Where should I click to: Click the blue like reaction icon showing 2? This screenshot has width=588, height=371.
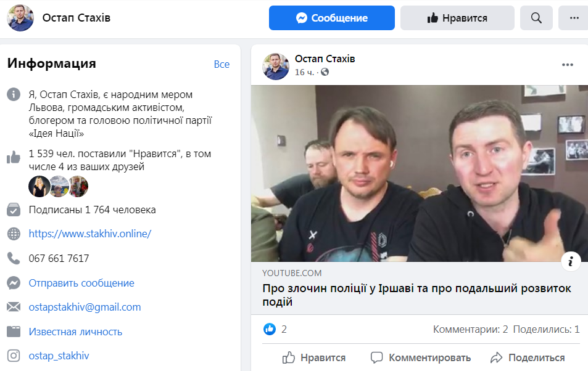270,329
